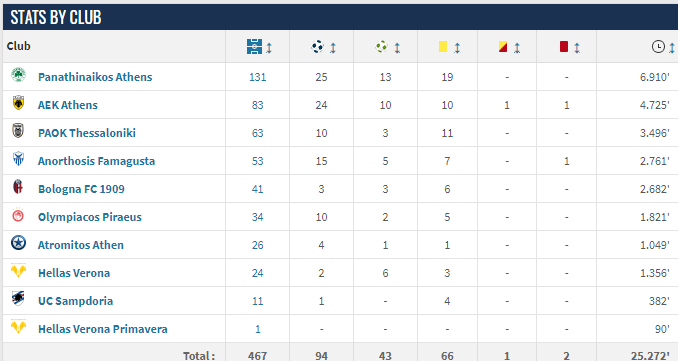The width and height of the screenshot is (678, 361).
Task: Sort by minutes played clock icon
Action: tap(658, 46)
